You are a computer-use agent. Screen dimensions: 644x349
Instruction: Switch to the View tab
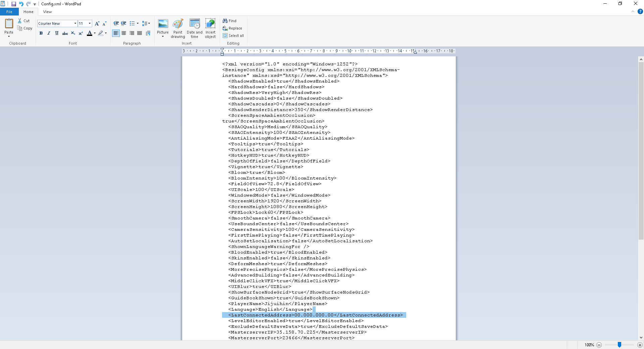(x=47, y=12)
